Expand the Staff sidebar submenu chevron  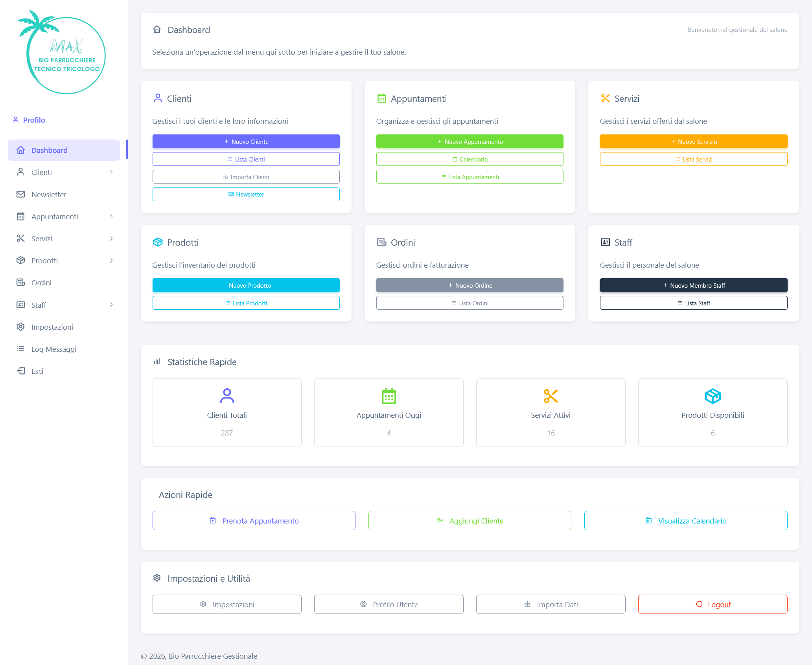[x=111, y=305]
